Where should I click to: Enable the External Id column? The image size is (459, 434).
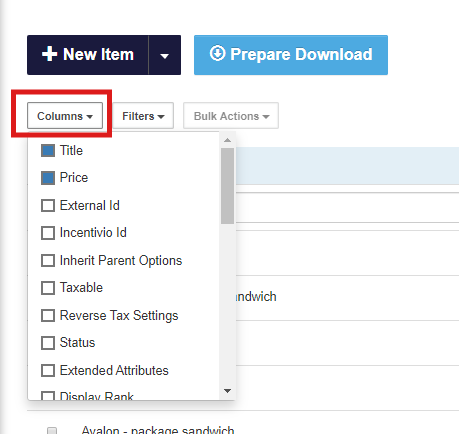click(x=48, y=206)
